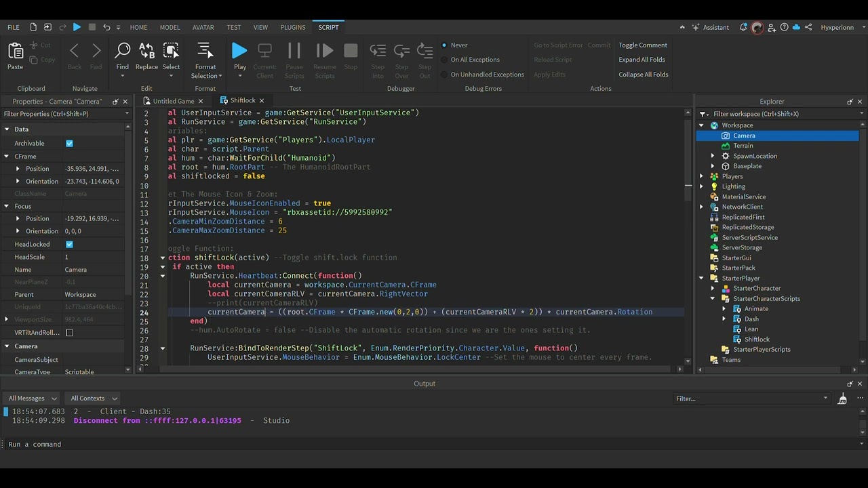Click the Resume Scripts icon
Image resolution: width=868 pixels, height=488 pixels.
click(325, 51)
